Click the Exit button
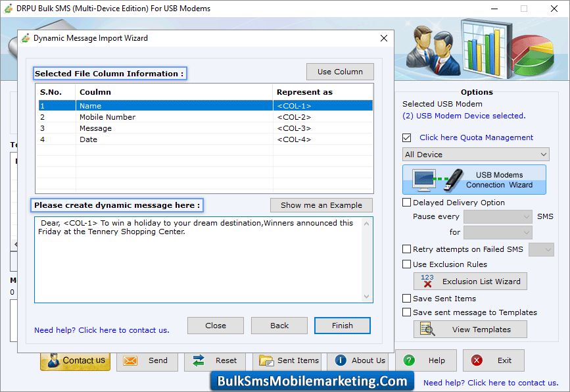This screenshot has height=392, width=570. pos(493,360)
